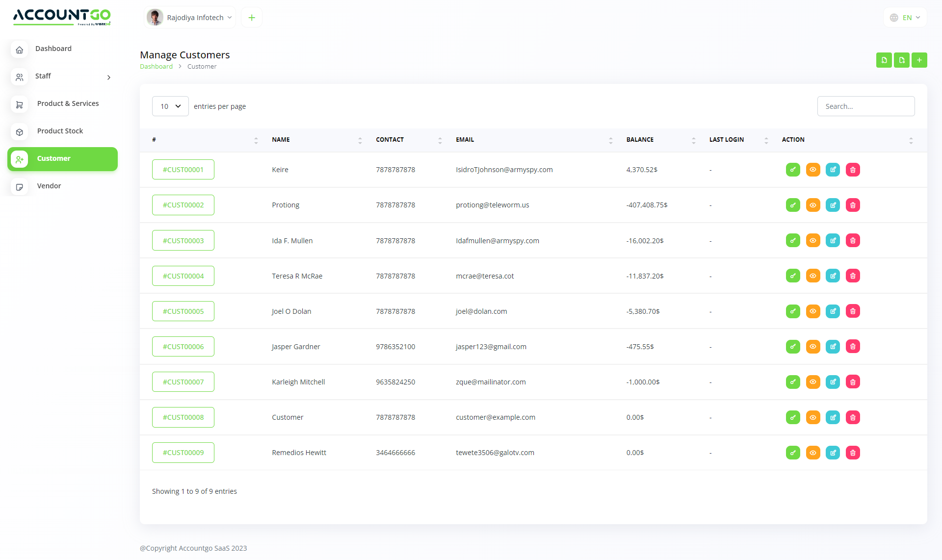Viewport: 942px width, 560px height.
Task: Go to Product & Services
Action: point(63,104)
